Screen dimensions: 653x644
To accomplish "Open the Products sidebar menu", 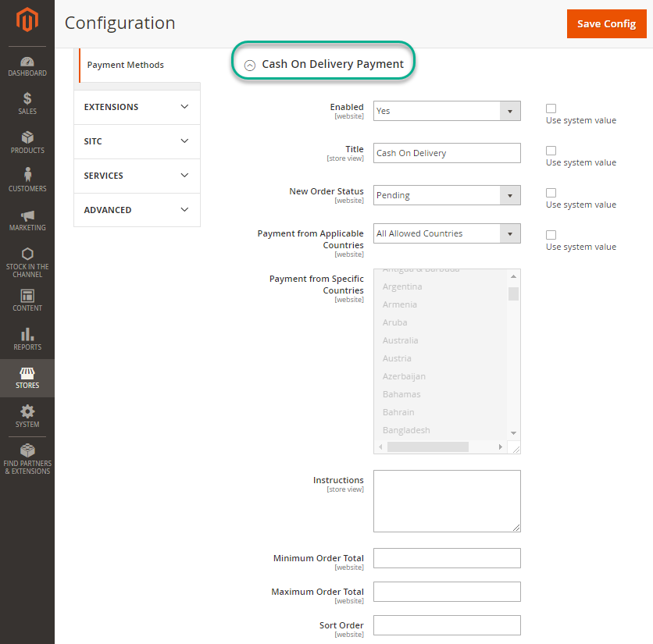I will (27, 144).
